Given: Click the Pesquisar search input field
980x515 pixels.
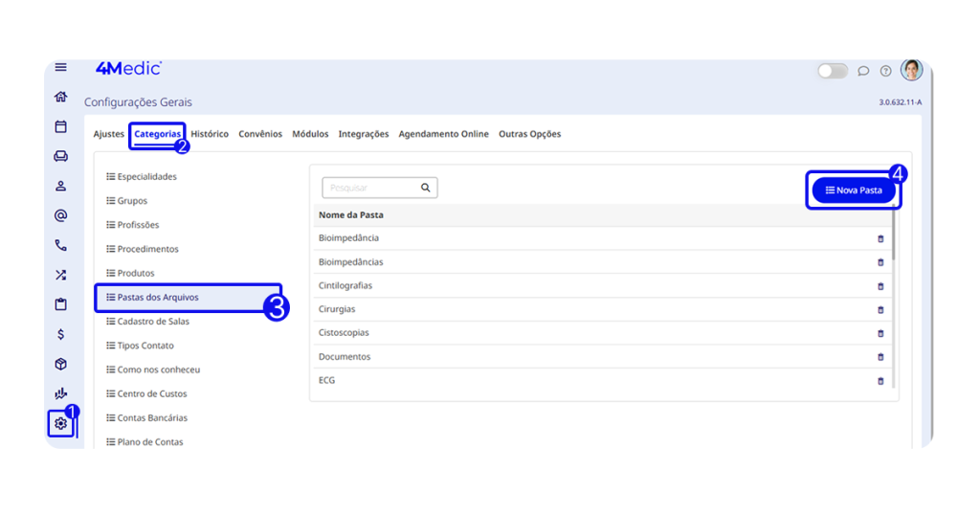Looking at the screenshot, I should (371, 188).
